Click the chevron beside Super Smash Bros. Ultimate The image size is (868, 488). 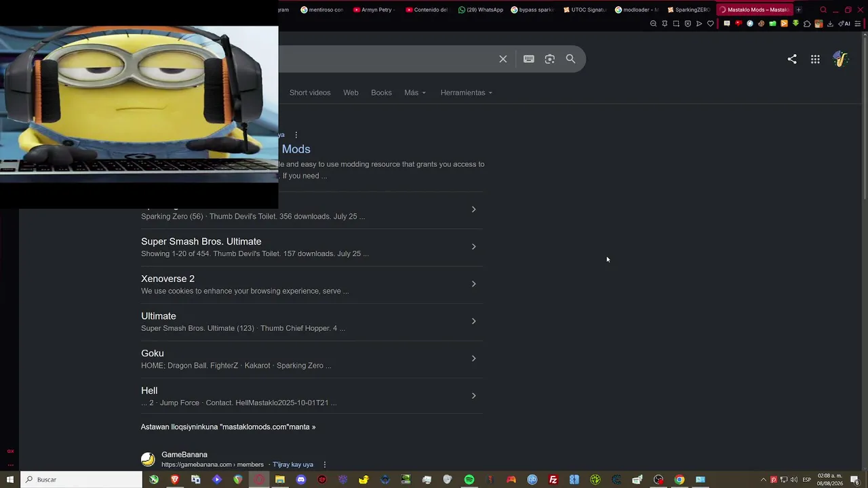(x=473, y=247)
